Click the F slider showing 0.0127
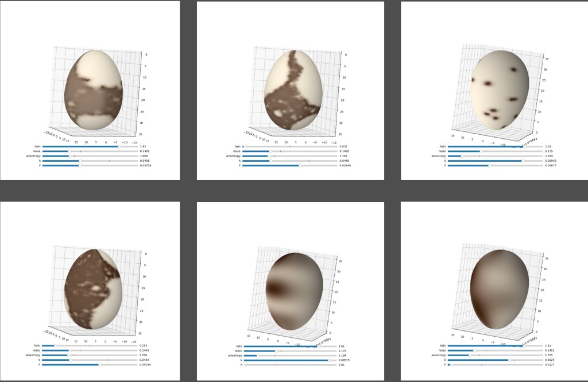 tap(494, 365)
